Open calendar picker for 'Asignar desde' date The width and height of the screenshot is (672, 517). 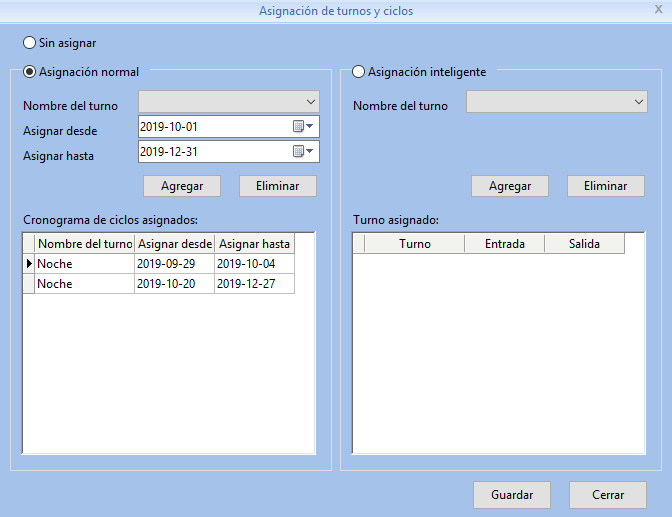tap(303, 126)
